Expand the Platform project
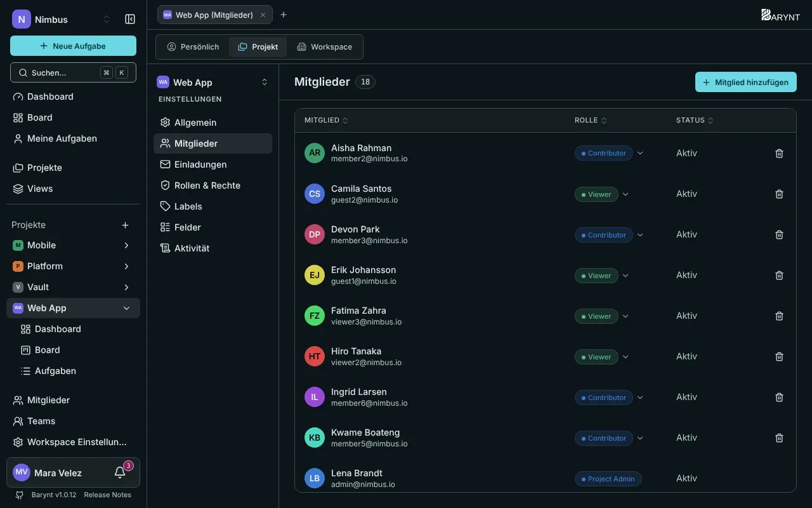This screenshot has width=812, height=508. click(126, 266)
